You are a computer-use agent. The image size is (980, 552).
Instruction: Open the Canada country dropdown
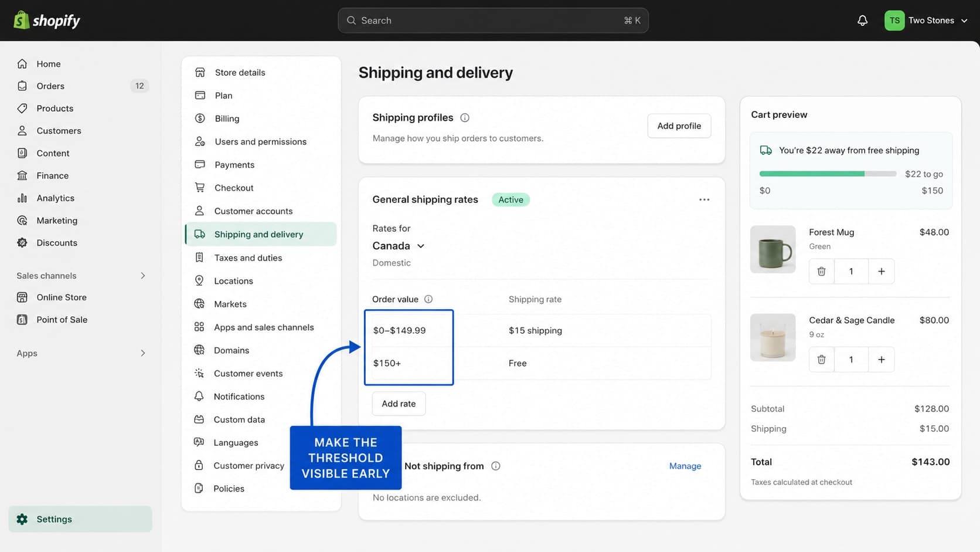point(399,246)
